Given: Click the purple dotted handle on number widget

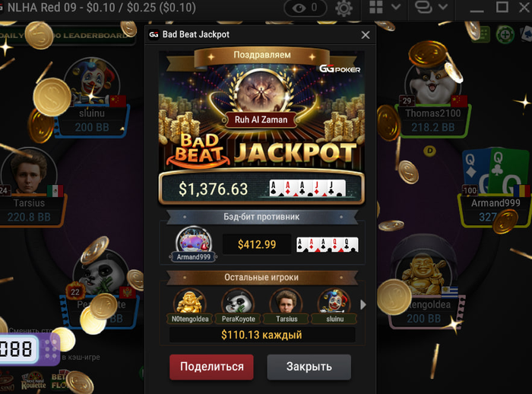Looking at the screenshot, I should click(x=51, y=349).
